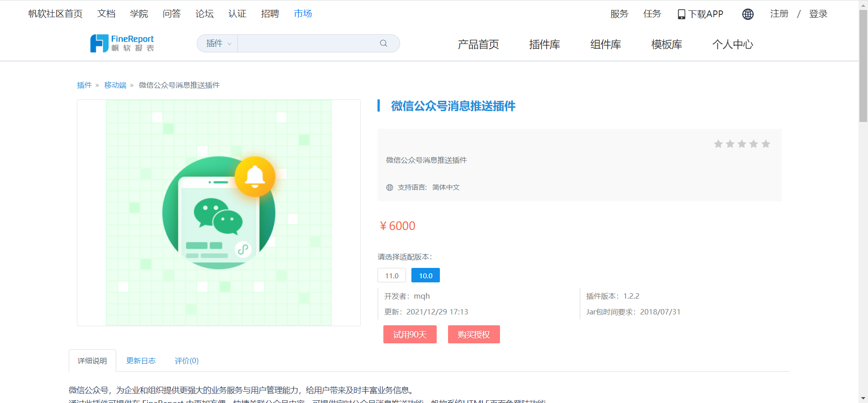Click the globe icon beside 支持语言
This screenshot has height=403, width=868.
390,187
